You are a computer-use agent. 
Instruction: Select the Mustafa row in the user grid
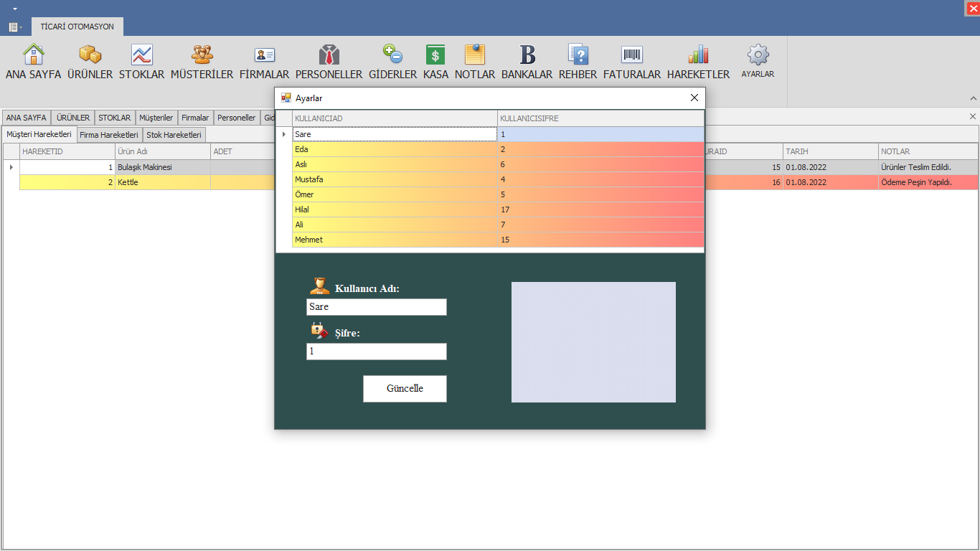[498, 179]
